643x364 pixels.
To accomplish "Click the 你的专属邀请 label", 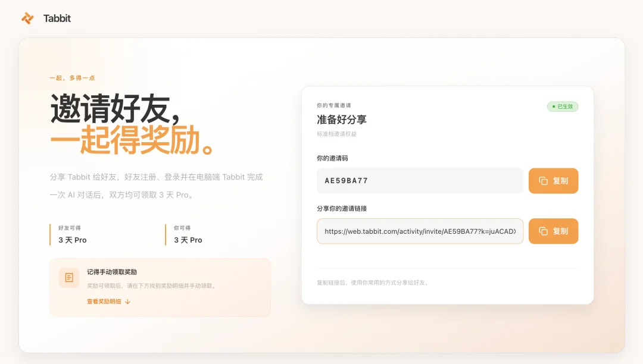I will point(333,105).
